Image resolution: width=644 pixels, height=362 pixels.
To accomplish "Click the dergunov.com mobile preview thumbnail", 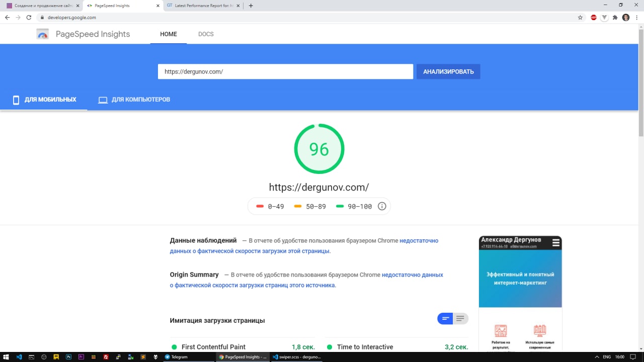I will click(520, 294).
